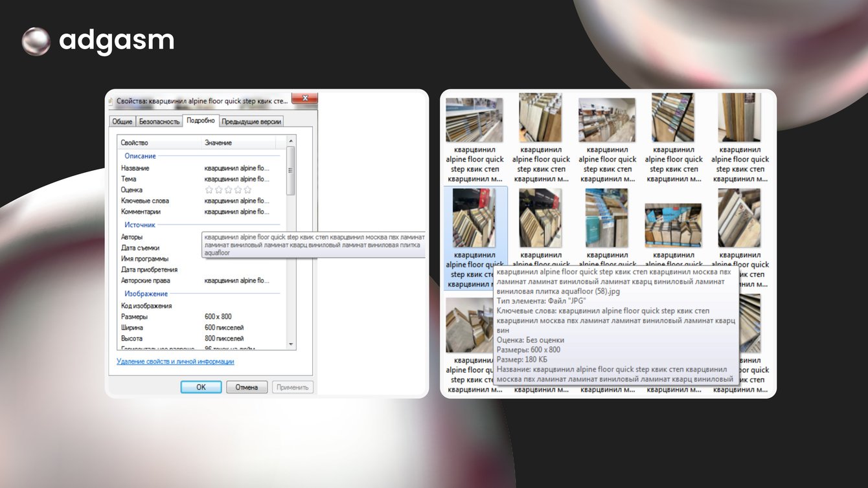Click the Тема property label
The height and width of the screenshot is (488, 868).
click(128, 179)
